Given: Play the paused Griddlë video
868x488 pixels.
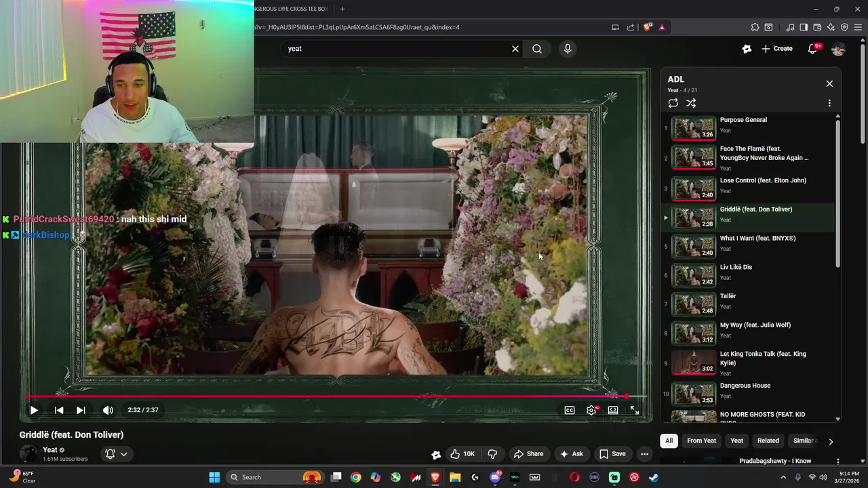Looking at the screenshot, I should [x=34, y=410].
